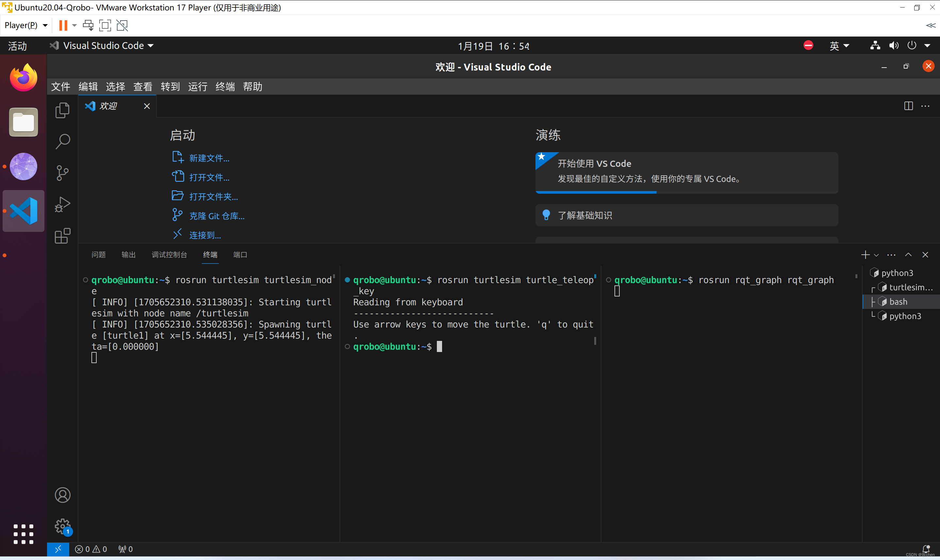
Task: Collapse the VMware toolbar double chevron
Action: (931, 25)
